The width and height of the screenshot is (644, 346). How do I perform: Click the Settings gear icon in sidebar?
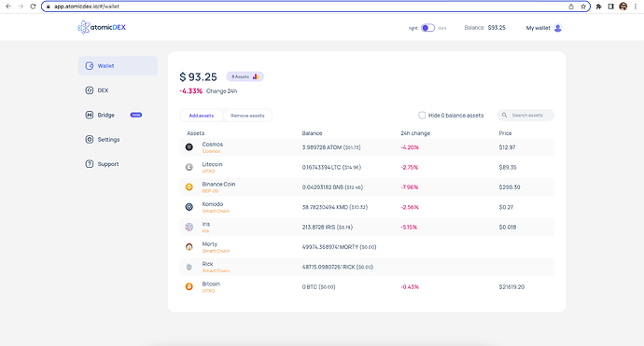click(x=89, y=140)
